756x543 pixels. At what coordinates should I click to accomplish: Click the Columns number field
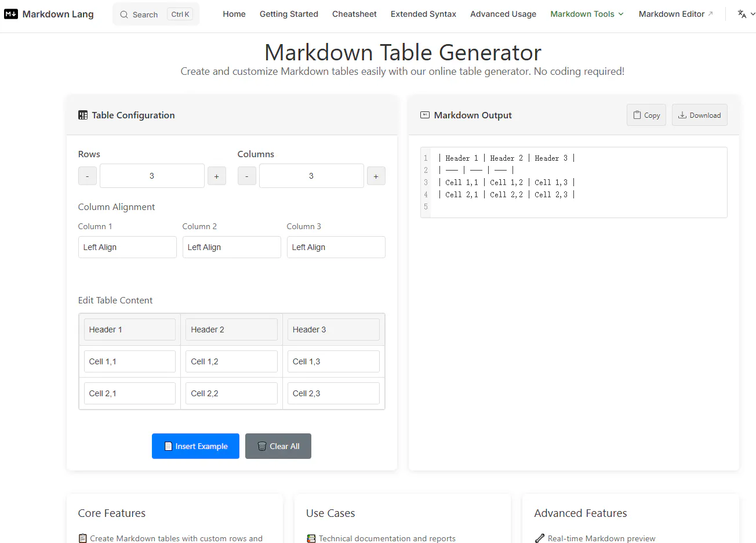click(311, 176)
